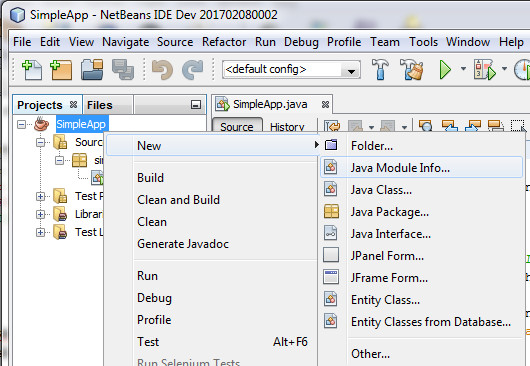Click the Source Packages folder icon

tap(60, 142)
